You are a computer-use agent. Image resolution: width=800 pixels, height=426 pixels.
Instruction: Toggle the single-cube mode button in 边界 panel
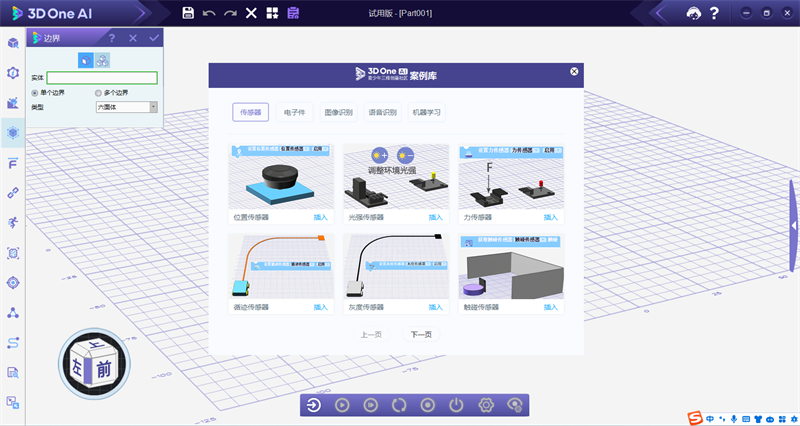(85, 60)
